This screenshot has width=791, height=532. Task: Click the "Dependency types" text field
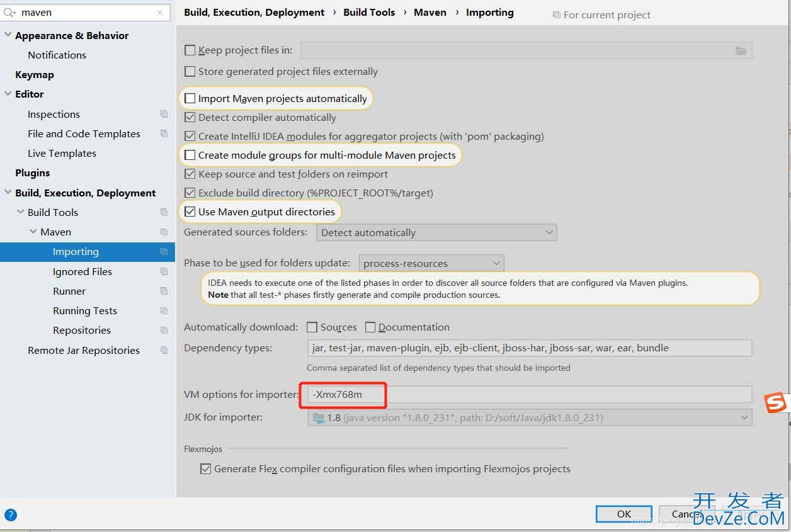pos(530,348)
